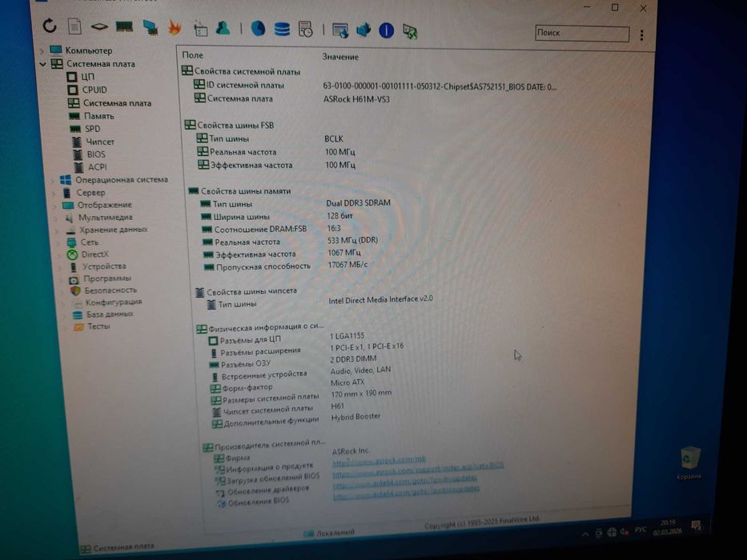Select Безопасность in the tree

[104, 290]
